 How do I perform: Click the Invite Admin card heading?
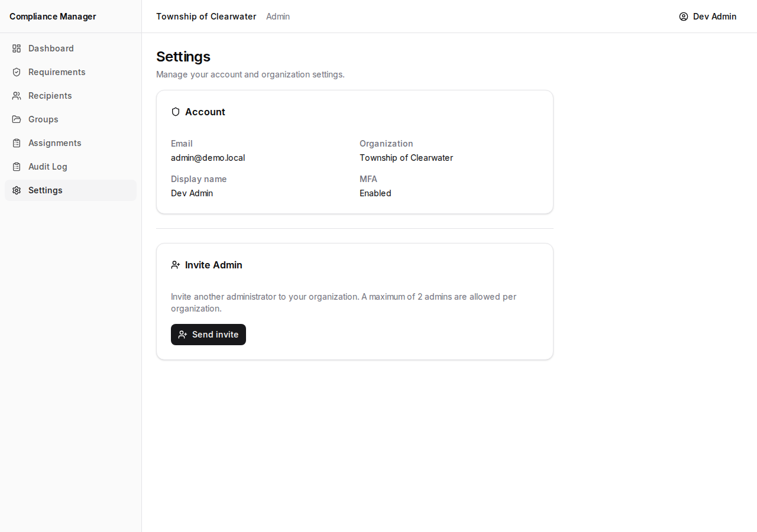point(213,265)
